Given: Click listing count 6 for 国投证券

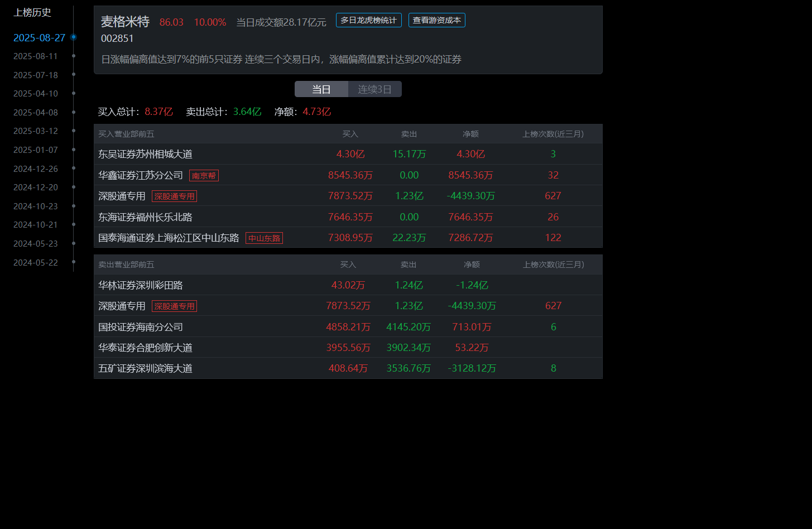Looking at the screenshot, I should [x=554, y=327].
